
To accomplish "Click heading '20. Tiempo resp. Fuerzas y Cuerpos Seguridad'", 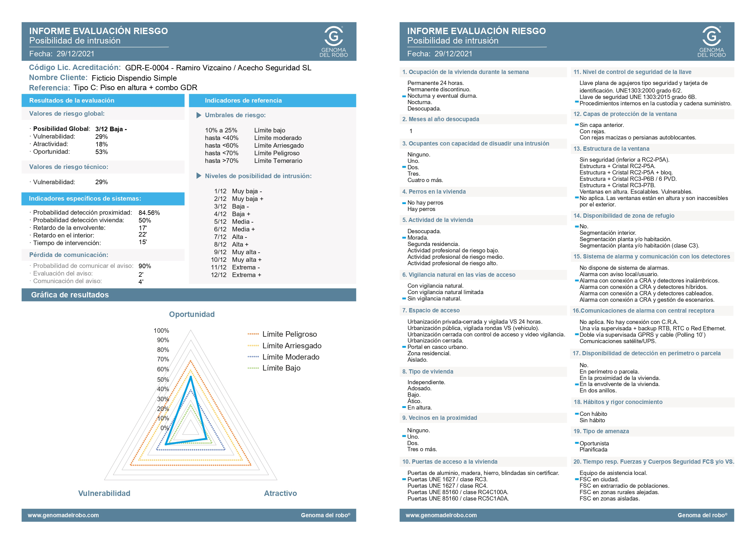I will [x=654, y=462].
